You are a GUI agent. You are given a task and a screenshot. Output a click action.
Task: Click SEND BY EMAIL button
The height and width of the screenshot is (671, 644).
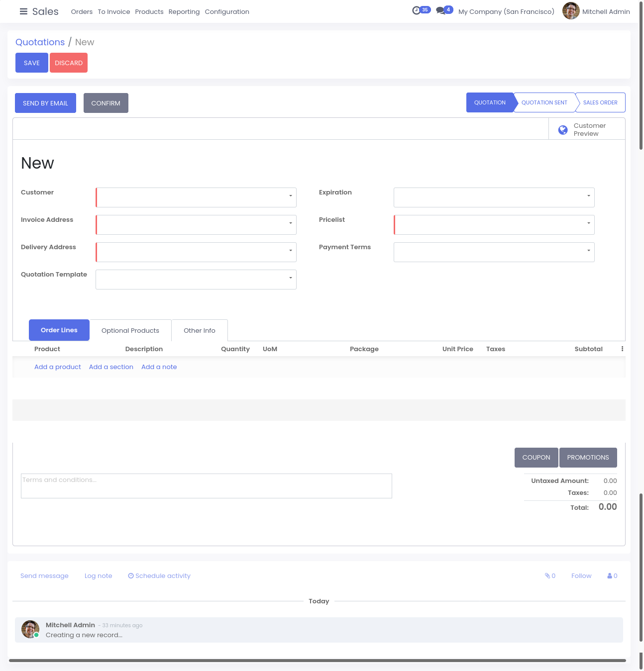pyautogui.click(x=45, y=103)
